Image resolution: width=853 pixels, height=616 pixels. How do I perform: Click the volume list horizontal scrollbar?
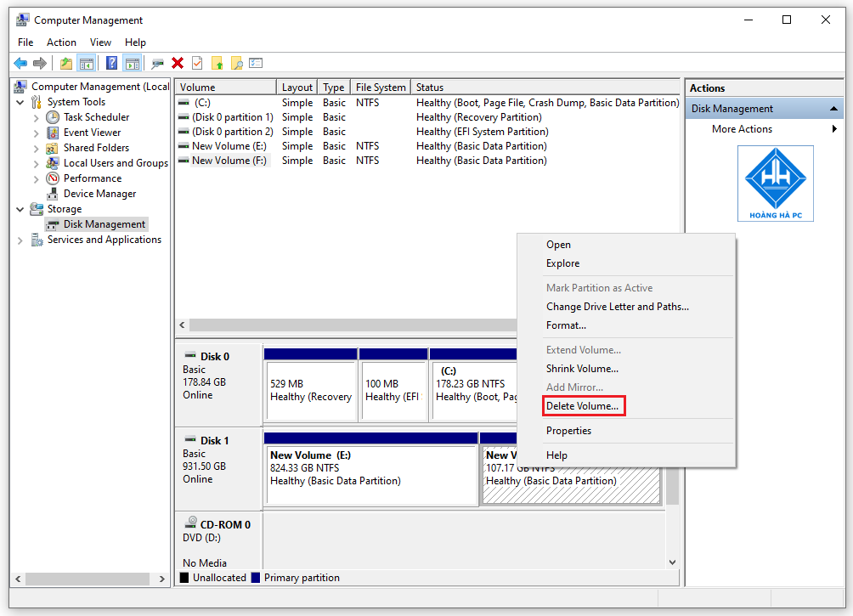[x=353, y=325]
